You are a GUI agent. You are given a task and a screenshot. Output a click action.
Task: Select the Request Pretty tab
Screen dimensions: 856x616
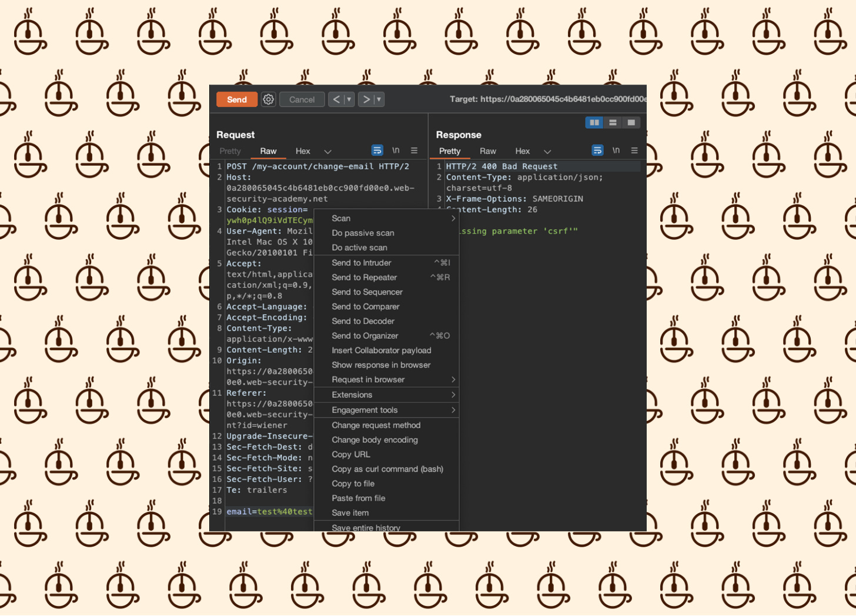[230, 151]
